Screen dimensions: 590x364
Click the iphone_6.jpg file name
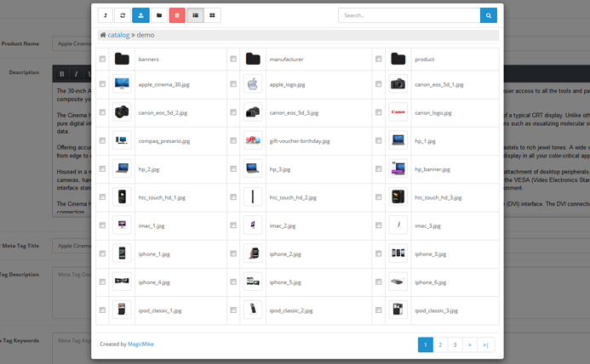[x=431, y=282]
